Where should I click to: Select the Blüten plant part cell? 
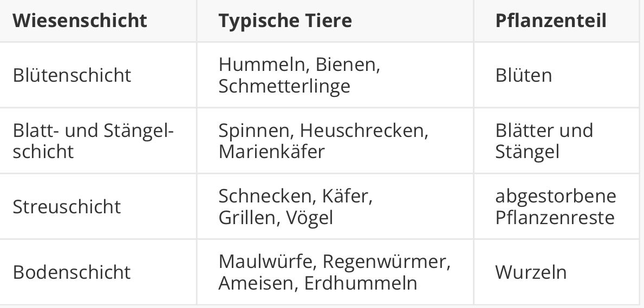[556, 75]
